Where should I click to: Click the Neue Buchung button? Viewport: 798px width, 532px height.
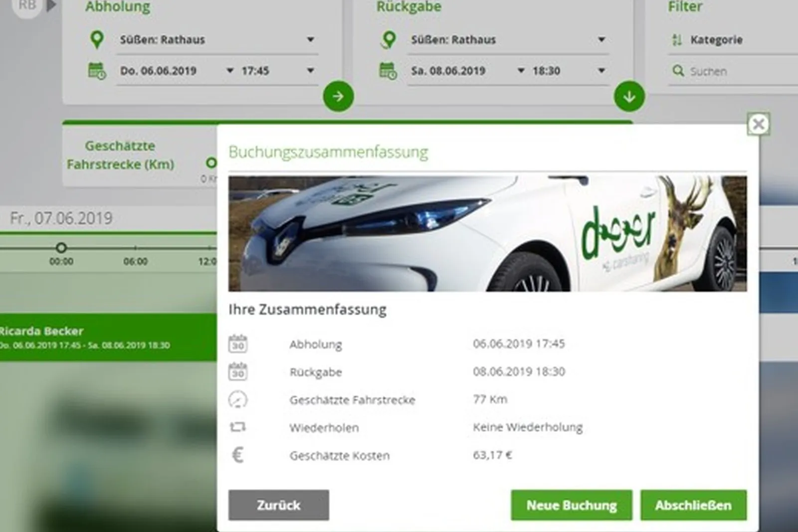pos(572,505)
